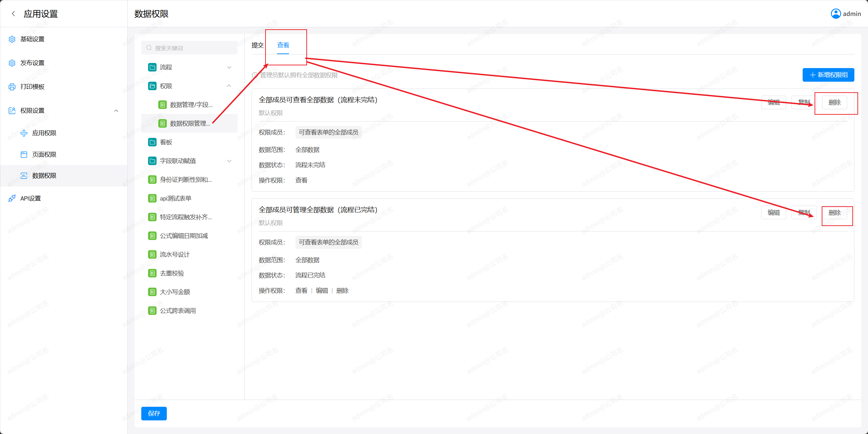Image resolution: width=868 pixels, height=434 pixels.
Task: Expand the 字段联动赋值 folder chevron
Action: click(x=229, y=161)
